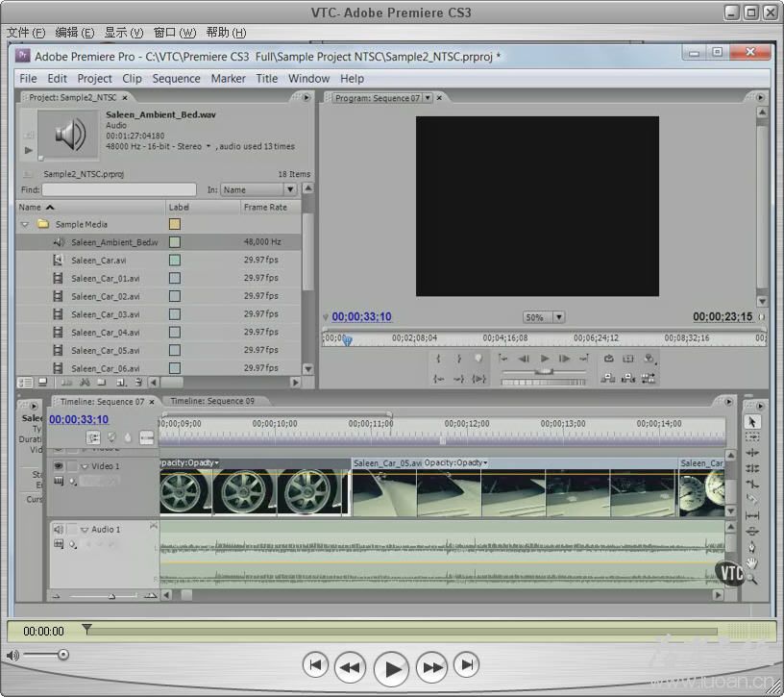The width and height of the screenshot is (784, 697).
Task: Open the Sequence menu
Action: tap(176, 79)
